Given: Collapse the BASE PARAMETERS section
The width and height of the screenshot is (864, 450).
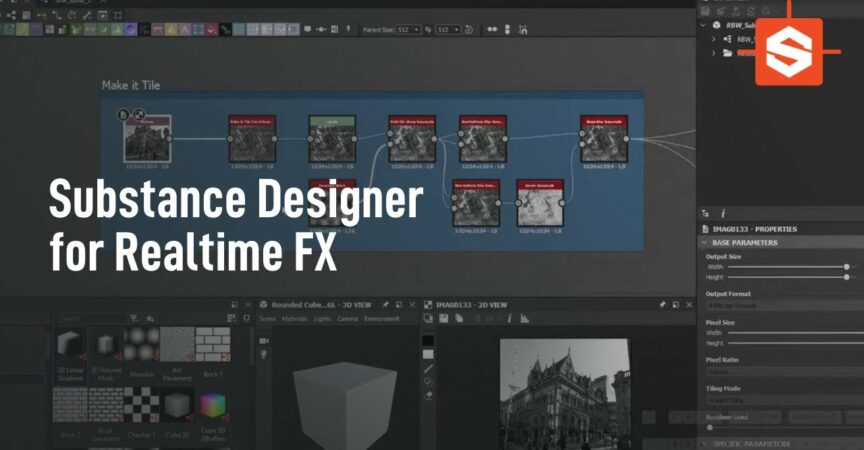Looking at the screenshot, I should click(705, 242).
